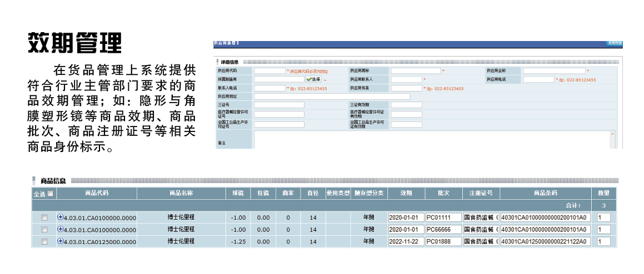Click the scroll-up arrow of the 备注 box
This screenshot has width=644, height=274.
click(613, 134)
